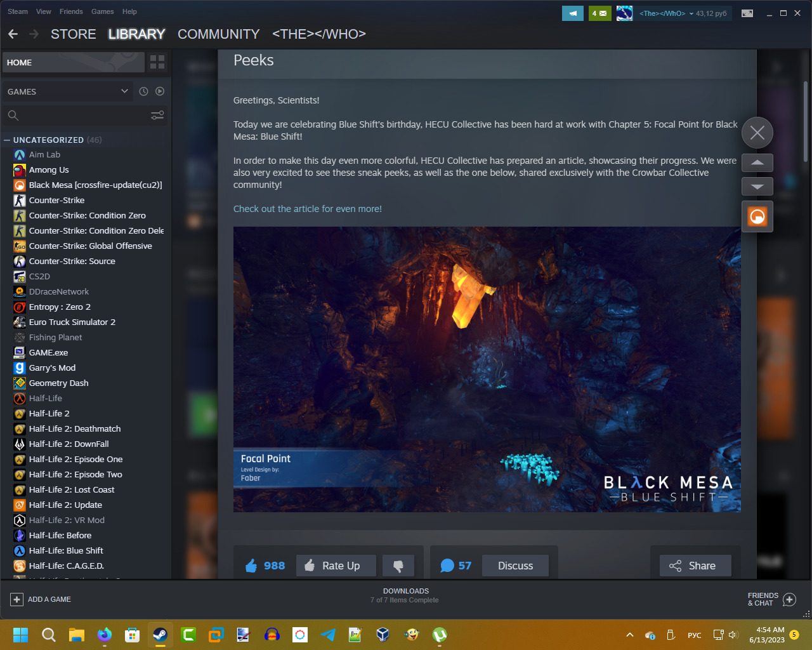Switch to the STORE tab
Image resolution: width=812 pixels, height=650 pixels.
pos(74,34)
